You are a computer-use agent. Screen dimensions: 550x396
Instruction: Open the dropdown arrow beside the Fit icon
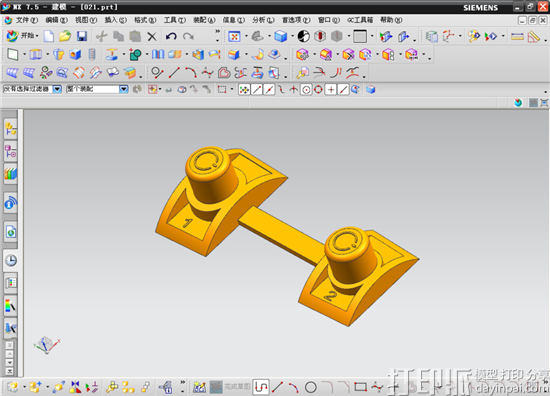coord(246,36)
